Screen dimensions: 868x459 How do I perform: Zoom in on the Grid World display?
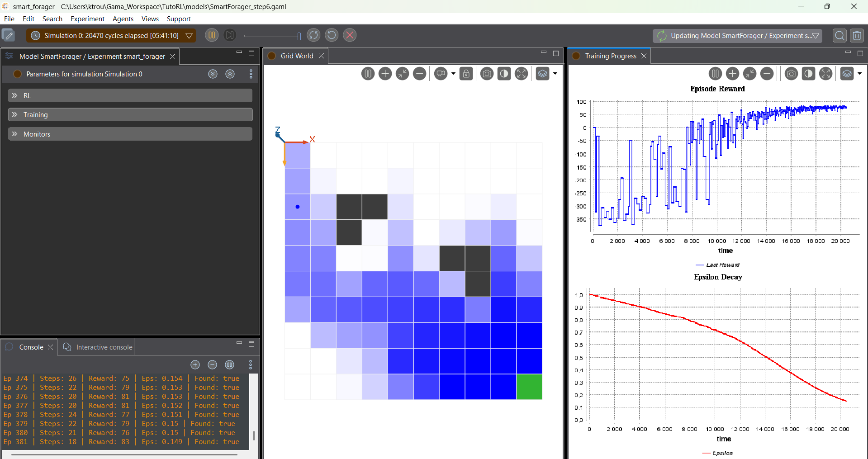[x=385, y=74]
